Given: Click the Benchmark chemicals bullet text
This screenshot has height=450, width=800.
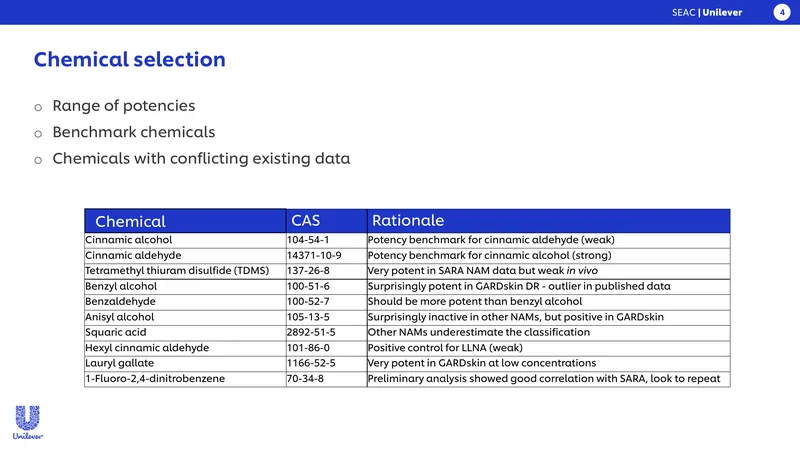Looking at the screenshot, I should tap(134, 132).
